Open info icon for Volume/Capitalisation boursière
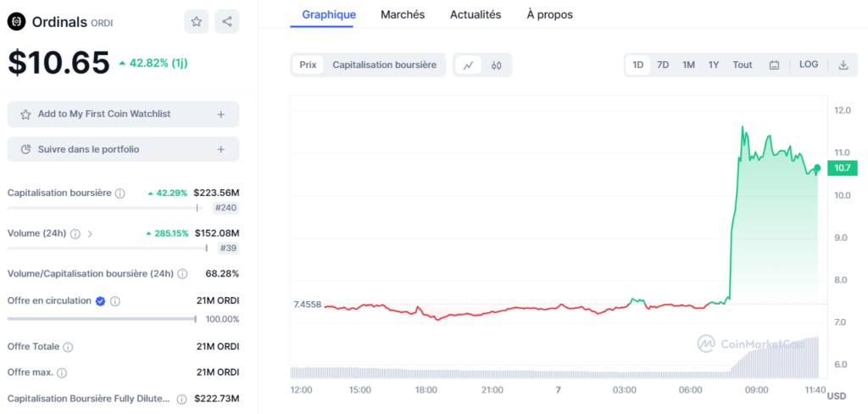 [182, 274]
